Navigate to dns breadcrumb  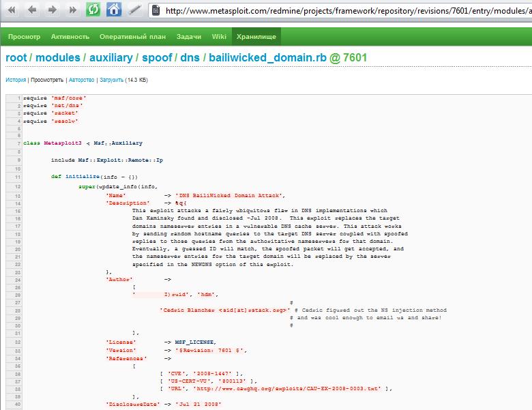(x=190, y=58)
